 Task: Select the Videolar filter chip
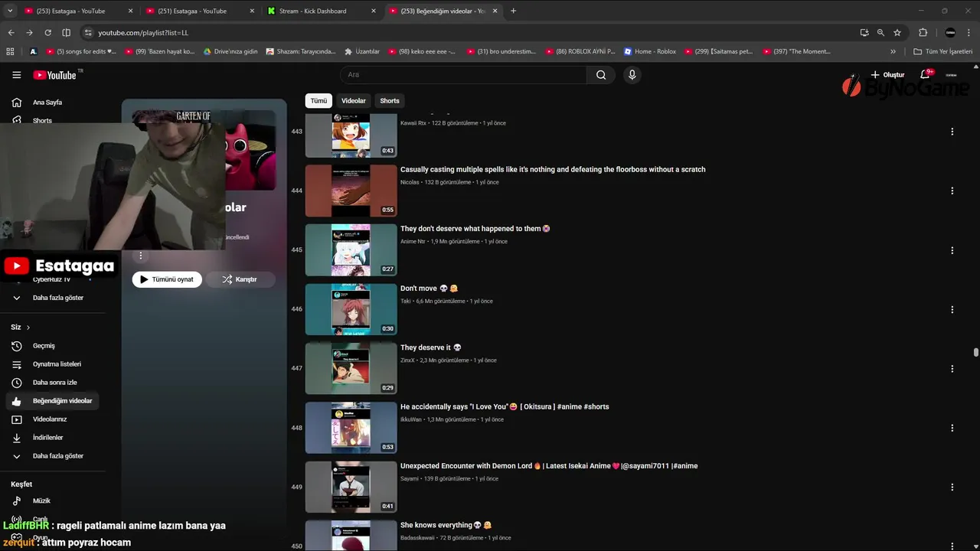[354, 101]
